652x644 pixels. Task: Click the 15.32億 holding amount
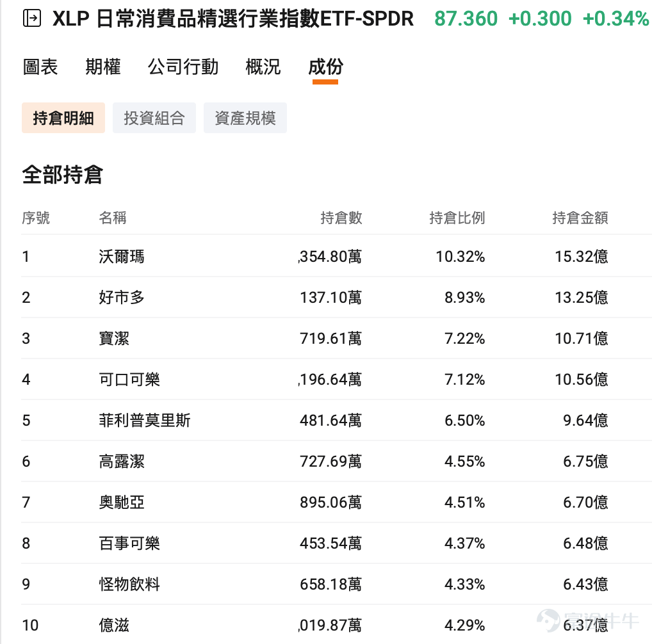pos(582,256)
